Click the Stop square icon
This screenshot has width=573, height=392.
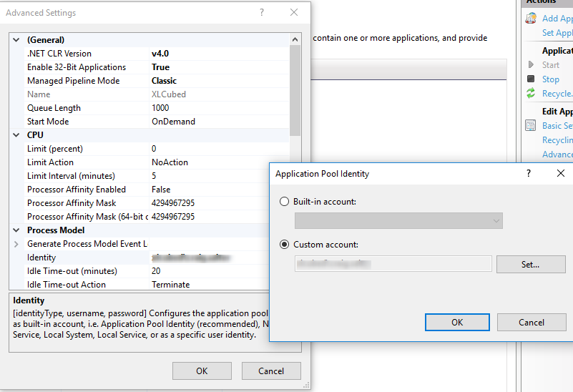[x=531, y=79]
